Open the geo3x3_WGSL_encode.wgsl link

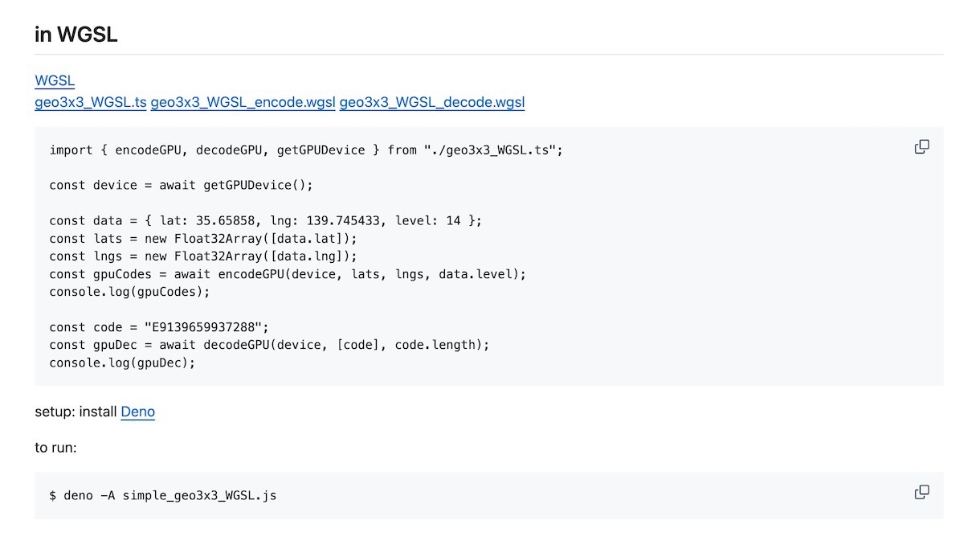pyautogui.click(x=243, y=102)
